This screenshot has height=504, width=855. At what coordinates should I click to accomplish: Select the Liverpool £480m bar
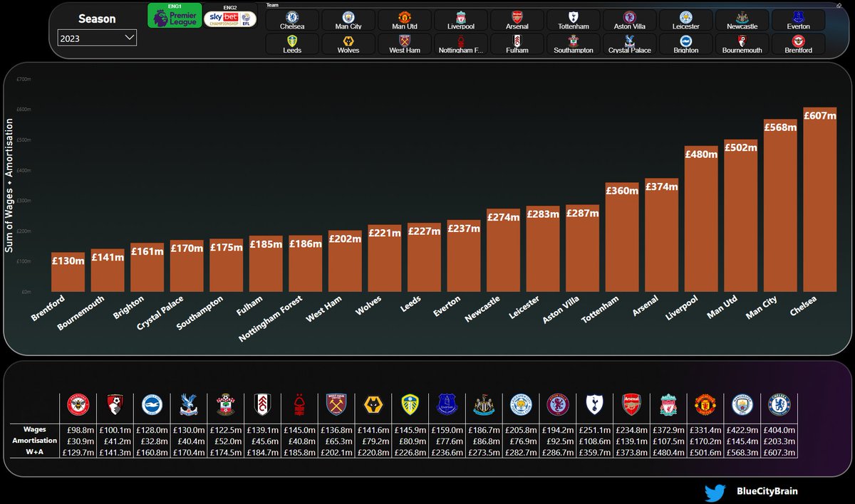[701, 219]
